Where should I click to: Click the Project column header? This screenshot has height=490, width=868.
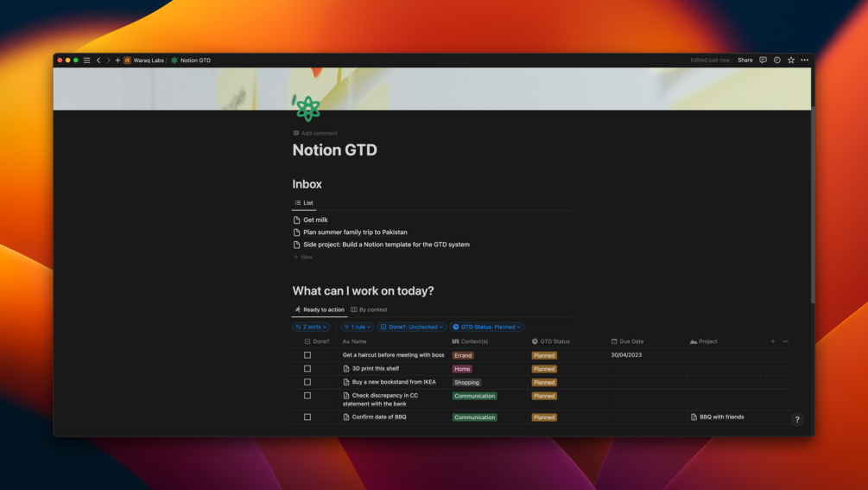(704, 341)
